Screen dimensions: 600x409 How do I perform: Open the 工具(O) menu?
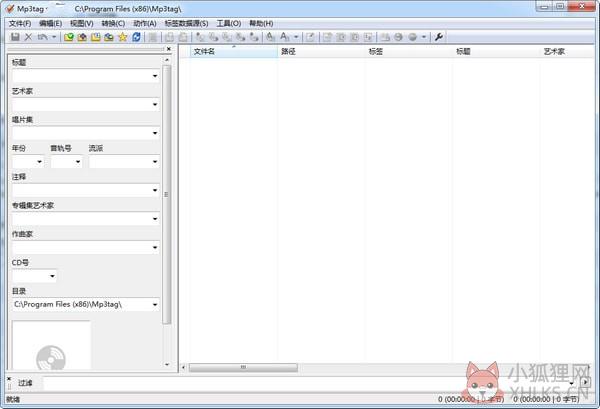pyautogui.click(x=229, y=23)
